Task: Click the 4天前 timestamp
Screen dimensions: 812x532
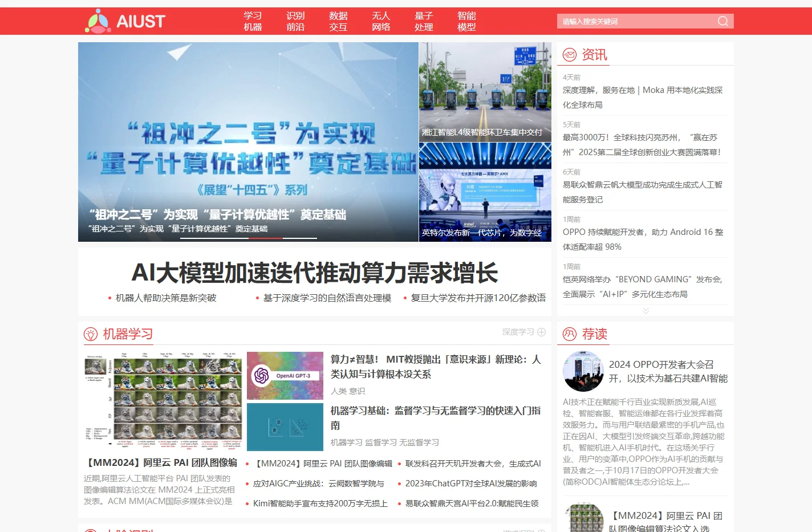Action: [x=571, y=78]
